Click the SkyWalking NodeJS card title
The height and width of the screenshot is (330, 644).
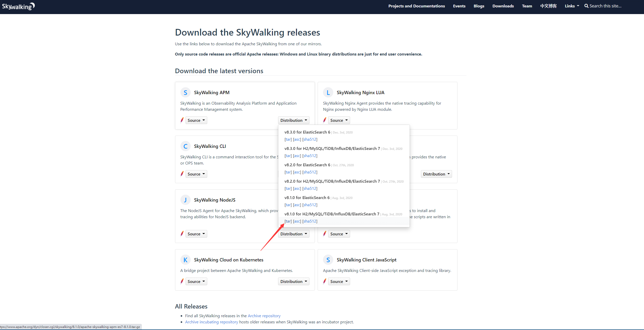coord(214,200)
